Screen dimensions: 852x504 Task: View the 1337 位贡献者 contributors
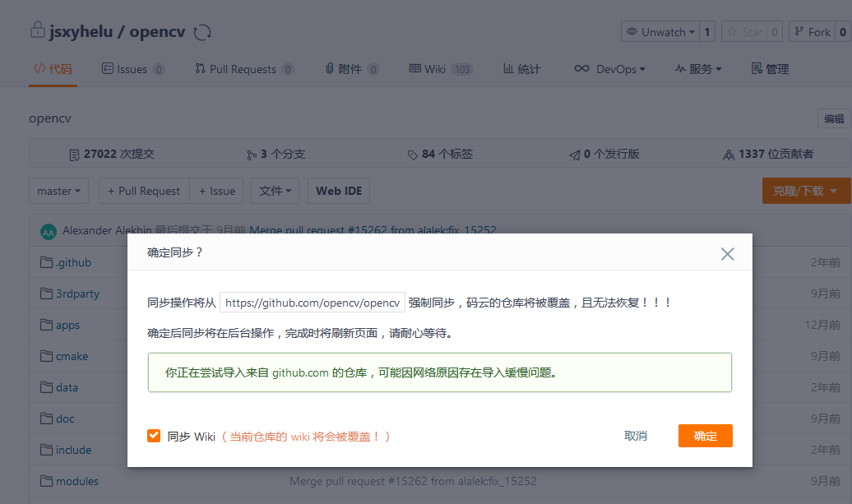(x=768, y=155)
